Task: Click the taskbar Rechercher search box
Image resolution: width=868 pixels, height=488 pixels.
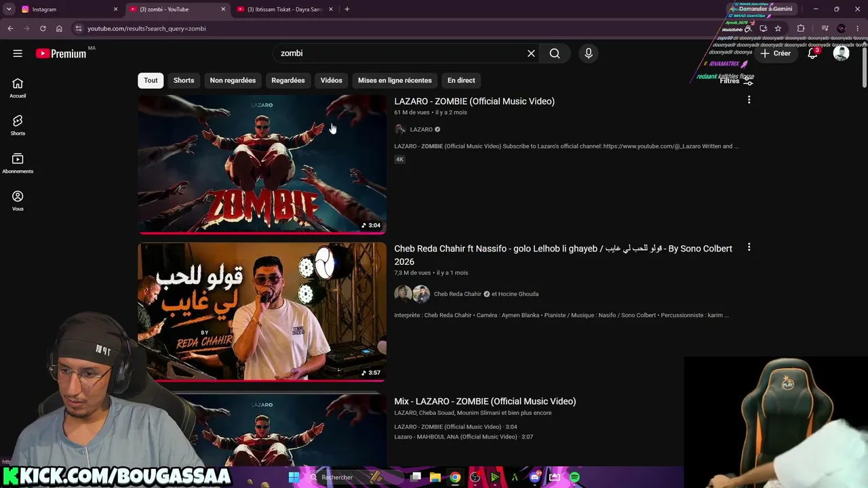Action: pos(346,477)
